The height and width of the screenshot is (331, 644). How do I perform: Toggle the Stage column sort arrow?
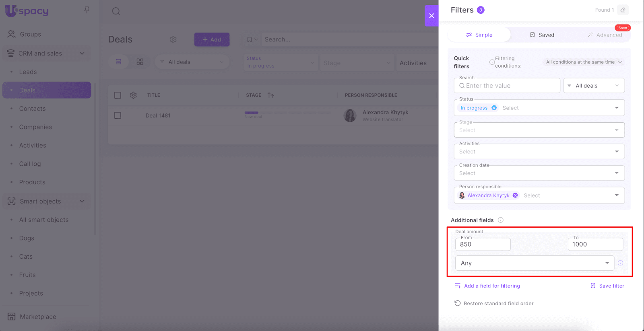pyautogui.click(x=270, y=95)
